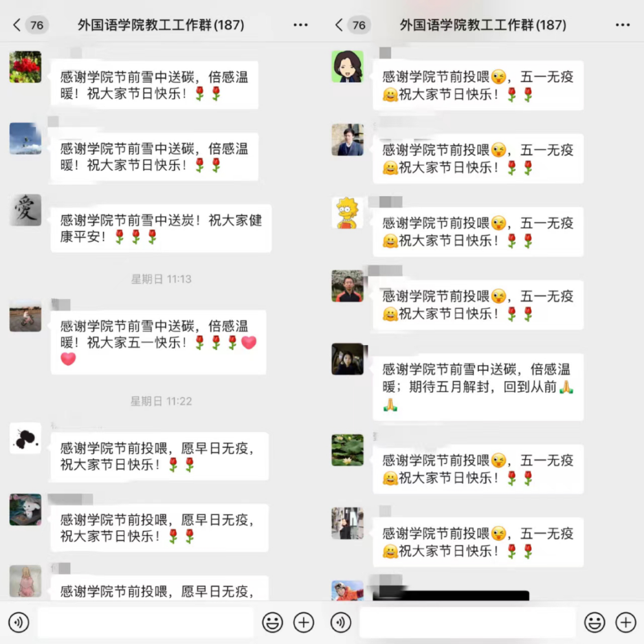Tap the back arrow in left chat
Screen dimensions: 644x644
pos(16,25)
